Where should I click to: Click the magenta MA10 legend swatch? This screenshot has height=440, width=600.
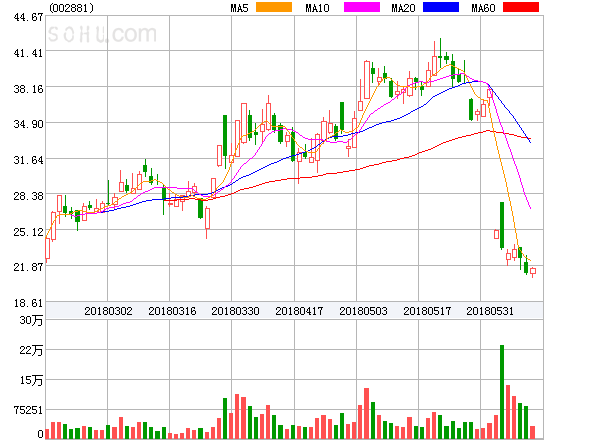pos(362,7)
